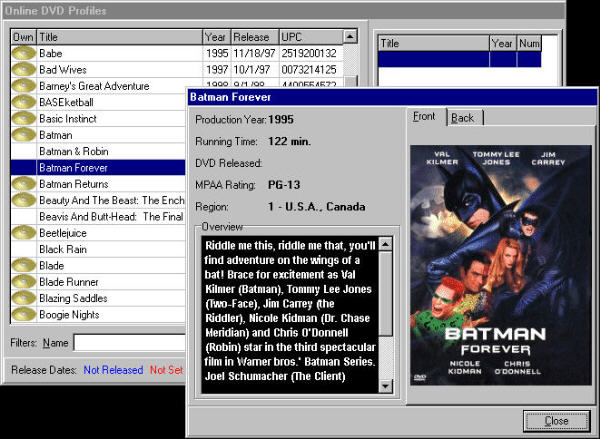This screenshot has width=600, height=439.
Task: Click the release date 11/18/97 cell
Action: (254, 53)
